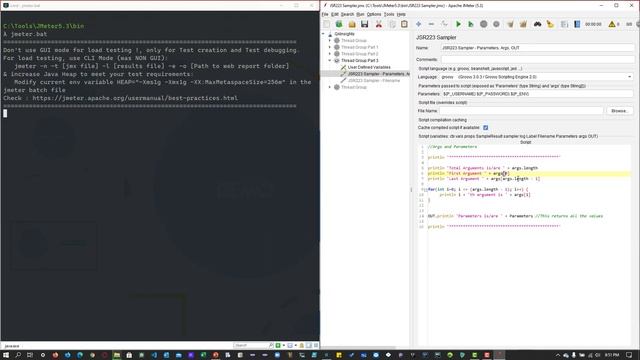Select Thread Group Part 3 tree item
The height and width of the screenshot is (360, 640).
(360, 60)
